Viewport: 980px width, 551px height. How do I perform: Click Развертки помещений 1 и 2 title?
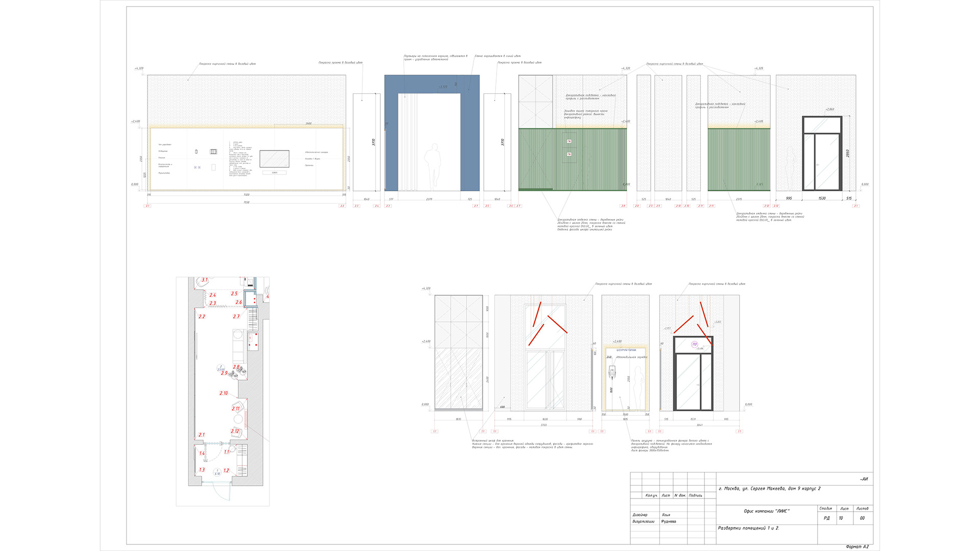point(748,528)
